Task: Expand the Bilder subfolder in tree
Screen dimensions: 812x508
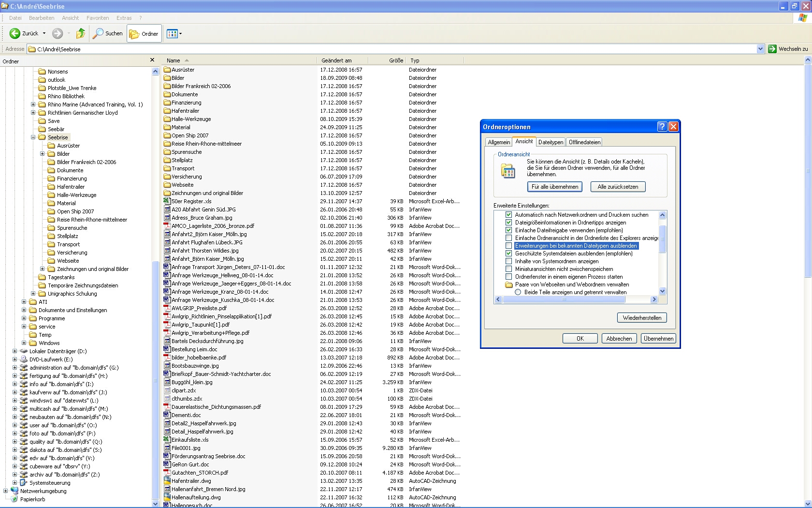Action: [43, 154]
